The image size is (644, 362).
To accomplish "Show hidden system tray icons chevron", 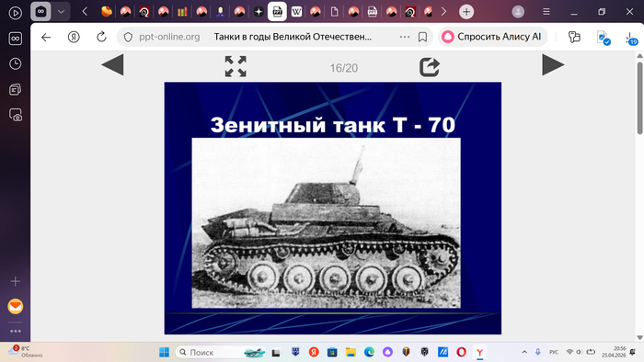I will pyautogui.click(x=524, y=352).
